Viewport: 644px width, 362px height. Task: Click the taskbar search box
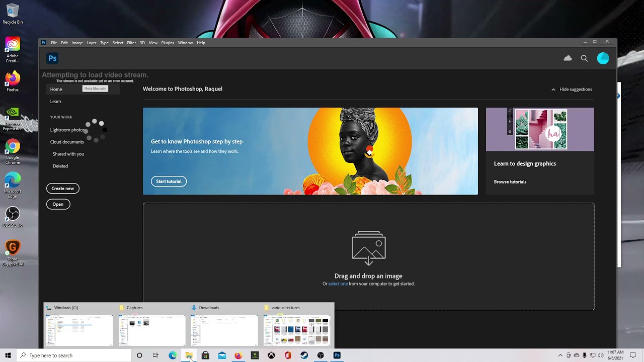coord(73,355)
